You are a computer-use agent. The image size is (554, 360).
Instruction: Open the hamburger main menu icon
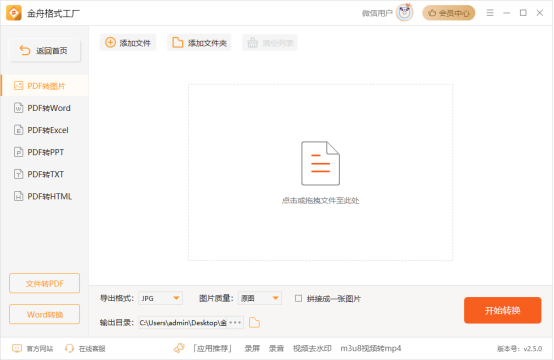point(490,13)
